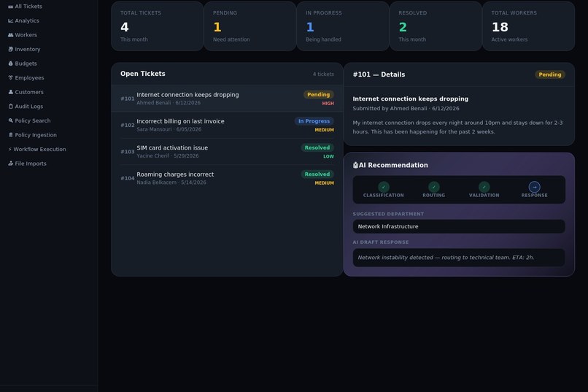588x392 pixels.
Task: Click the Policy Search magnifier icon
Action: coord(10,120)
